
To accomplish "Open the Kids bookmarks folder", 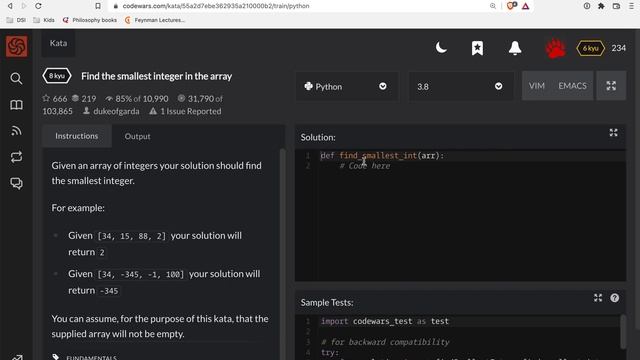I will point(44,20).
